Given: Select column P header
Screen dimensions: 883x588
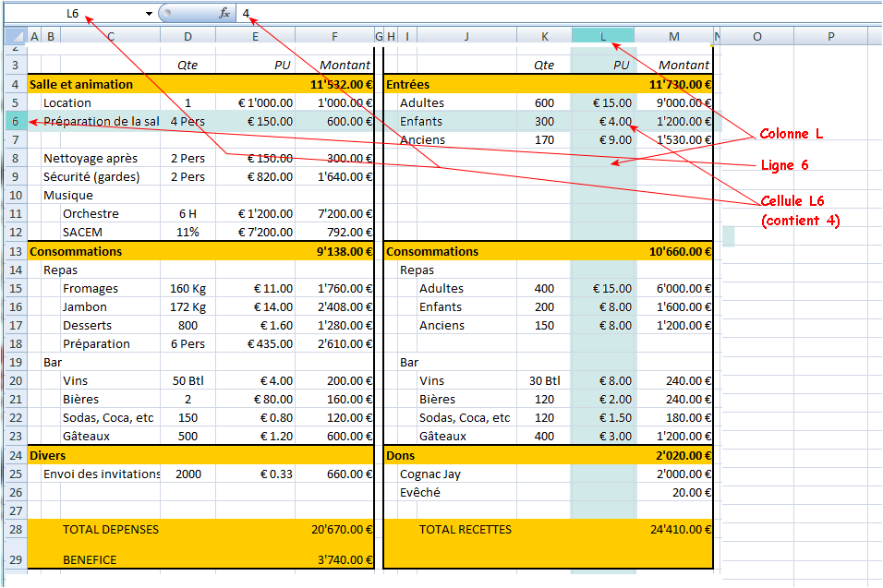Looking at the screenshot, I should tap(830, 36).
